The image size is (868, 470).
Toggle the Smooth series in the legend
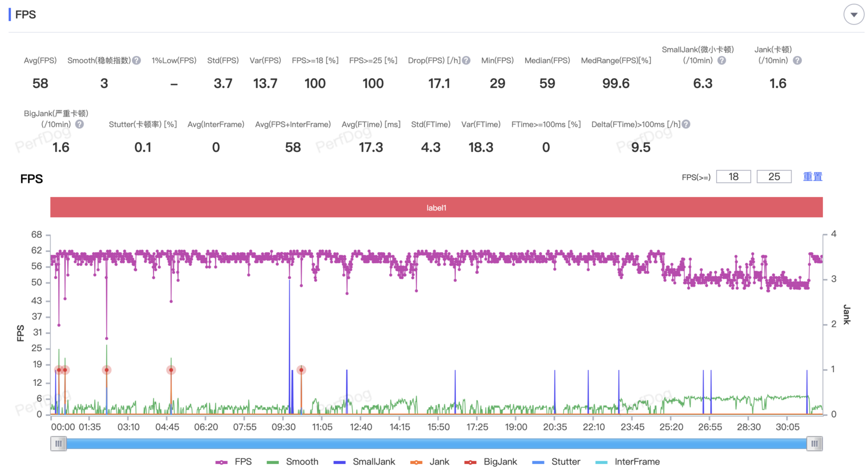click(x=292, y=462)
